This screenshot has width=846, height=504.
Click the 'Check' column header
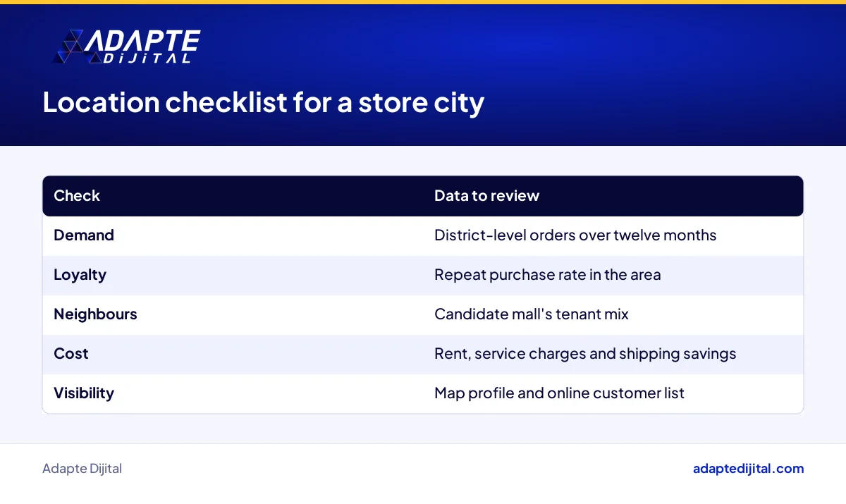click(x=77, y=196)
